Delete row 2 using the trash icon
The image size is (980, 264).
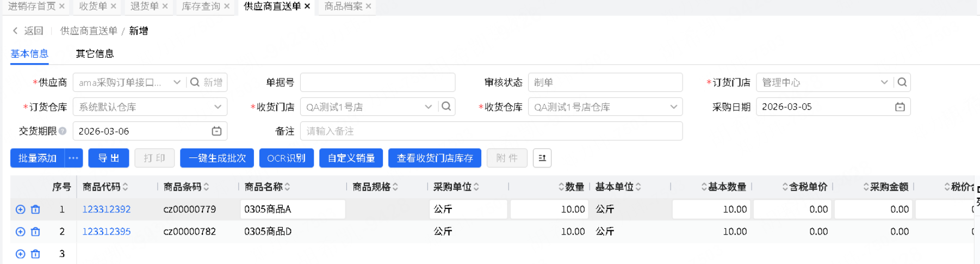pyautogui.click(x=35, y=232)
